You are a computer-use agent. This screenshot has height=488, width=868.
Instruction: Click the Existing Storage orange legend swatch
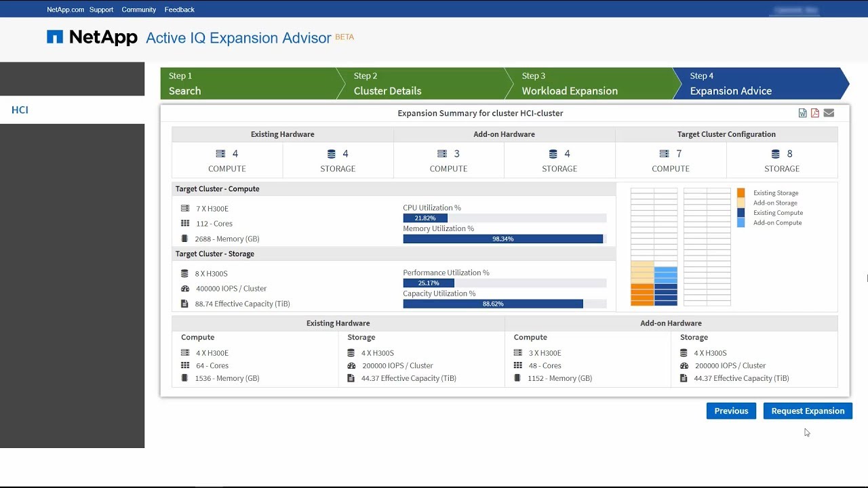[x=741, y=193]
